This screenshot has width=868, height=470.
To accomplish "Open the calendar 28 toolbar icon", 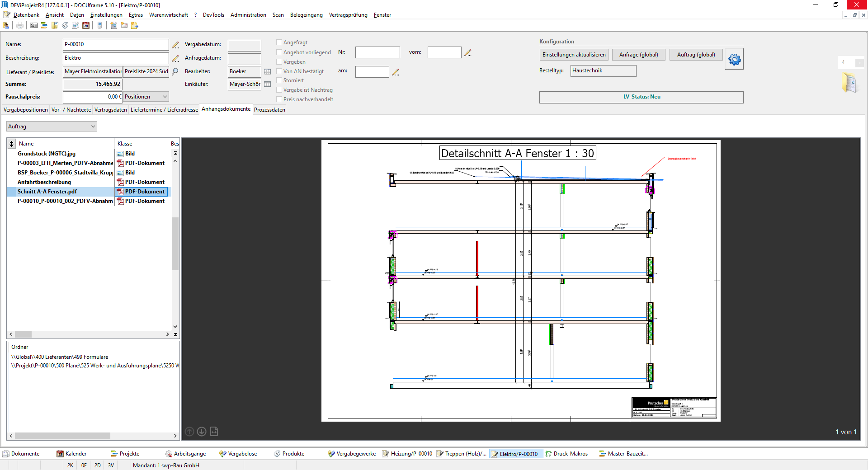I will click(x=86, y=25).
